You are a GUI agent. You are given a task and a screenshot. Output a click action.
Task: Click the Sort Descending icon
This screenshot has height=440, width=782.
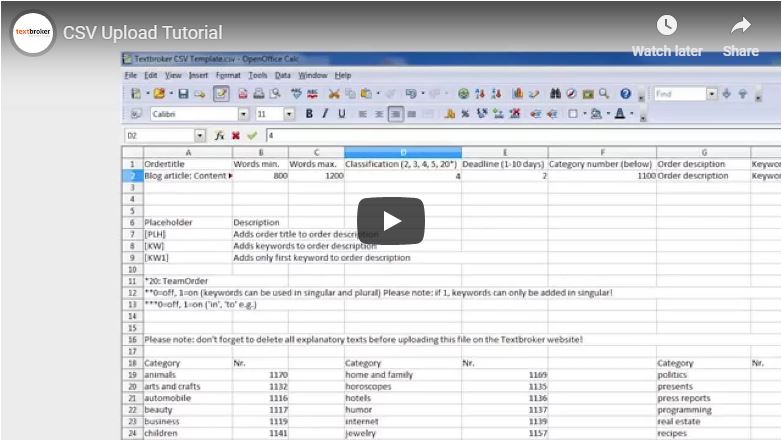click(x=496, y=93)
